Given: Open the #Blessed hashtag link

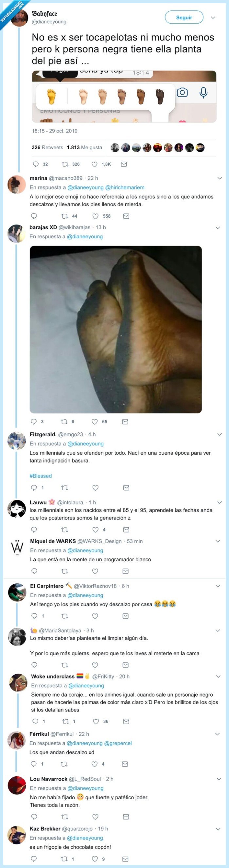Looking at the screenshot, I should coord(41,476).
